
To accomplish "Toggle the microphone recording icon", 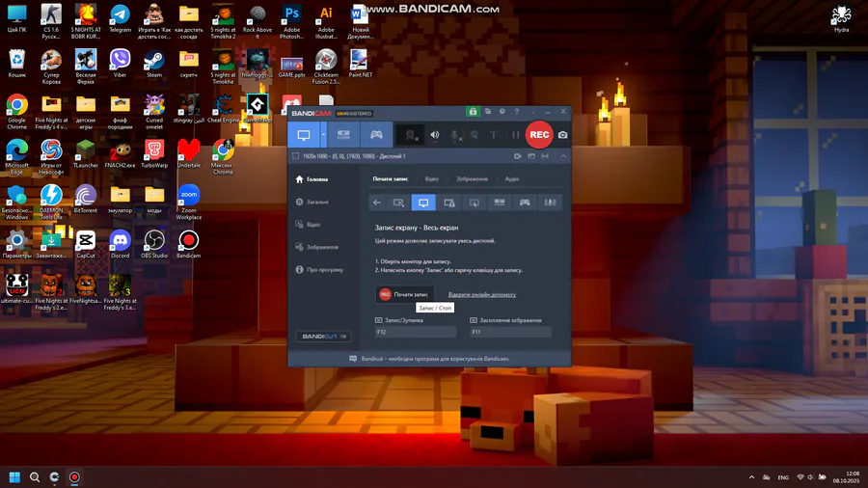I will click(455, 135).
